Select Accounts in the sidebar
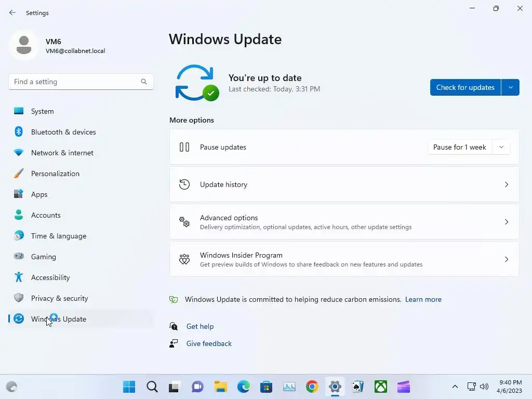Screen dimensions: 532x399 coord(81,215)
